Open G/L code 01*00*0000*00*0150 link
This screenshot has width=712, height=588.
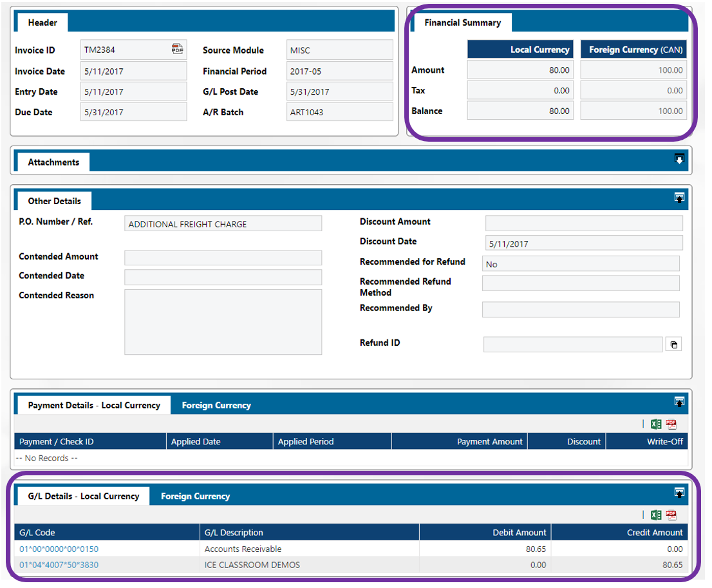click(x=59, y=549)
